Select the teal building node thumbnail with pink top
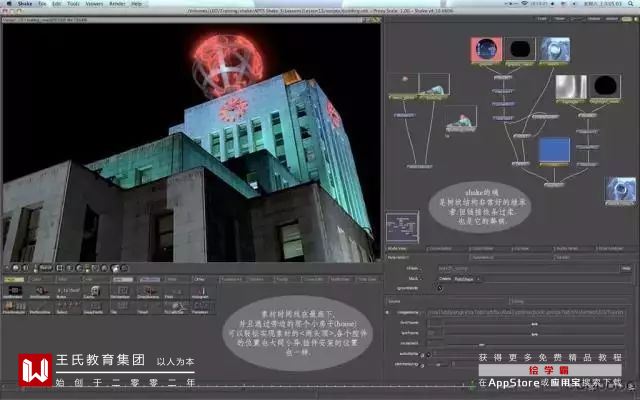Image resolution: width=640 pixels, height=400 pixels. click(461, 117)
